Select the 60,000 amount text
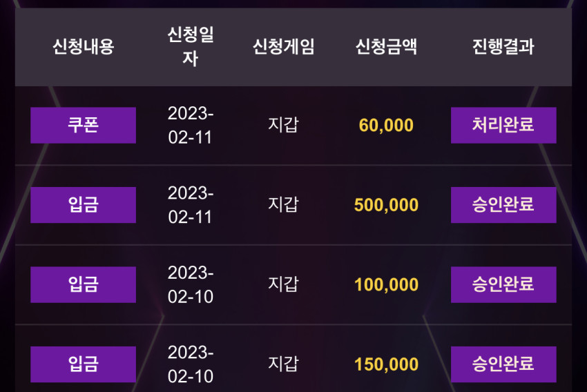Screen dimensions: 587x392 pyautogui.click(x=386, y=126)
